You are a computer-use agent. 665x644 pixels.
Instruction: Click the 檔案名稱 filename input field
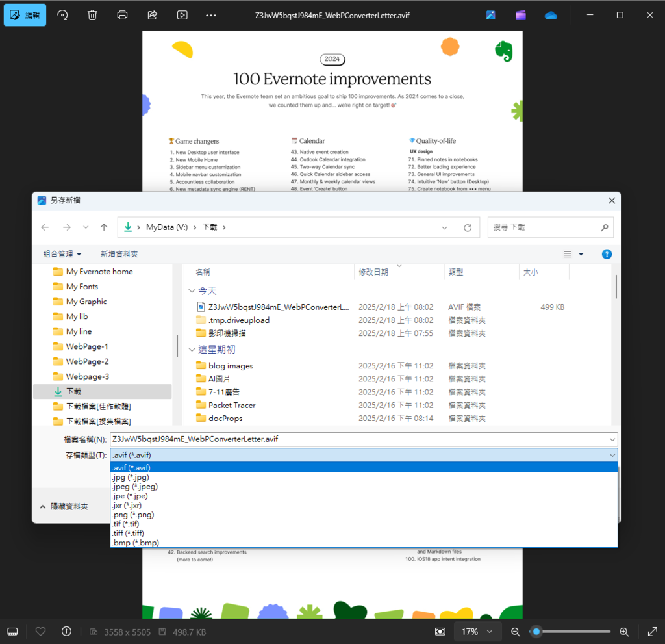click(358, 439)
